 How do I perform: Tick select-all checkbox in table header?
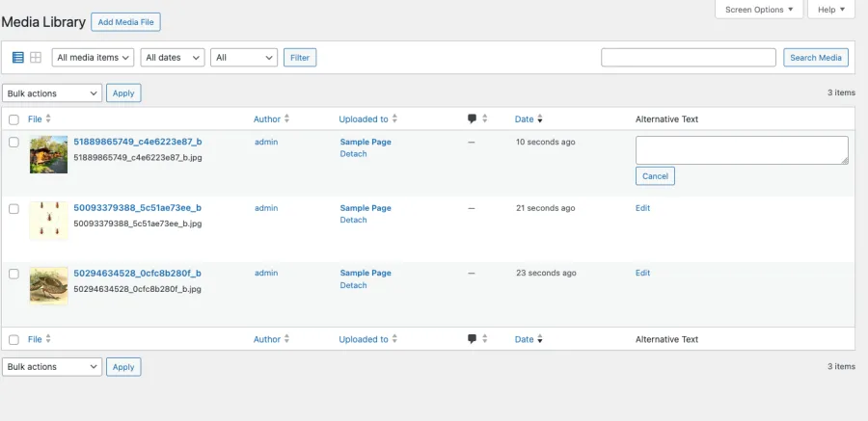14,119
